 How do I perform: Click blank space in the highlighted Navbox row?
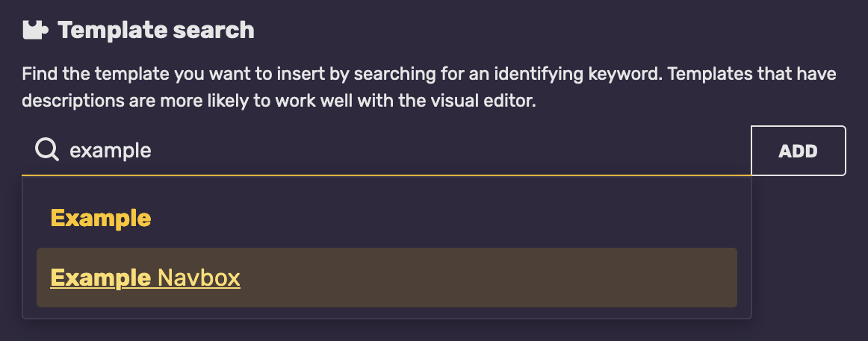tap(486, 278)
